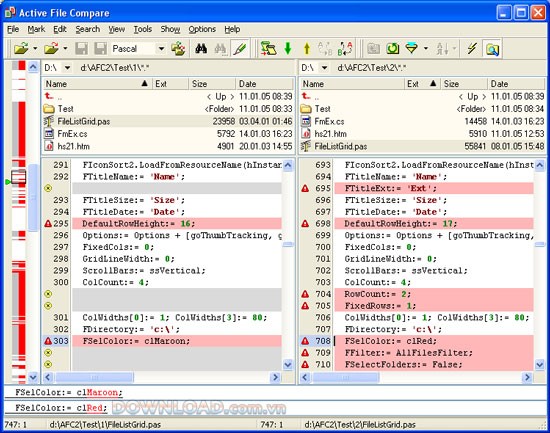Click the red difference overview map strip

(19, 222)
